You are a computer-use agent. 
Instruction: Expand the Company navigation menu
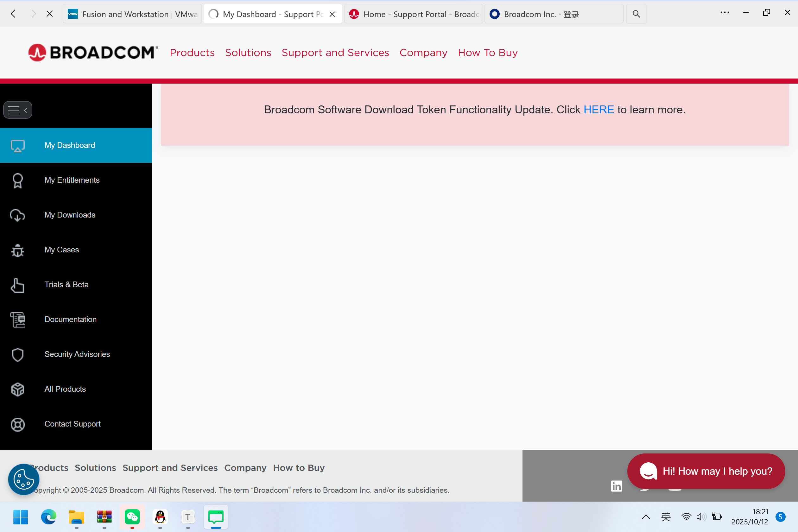[423, 53]
